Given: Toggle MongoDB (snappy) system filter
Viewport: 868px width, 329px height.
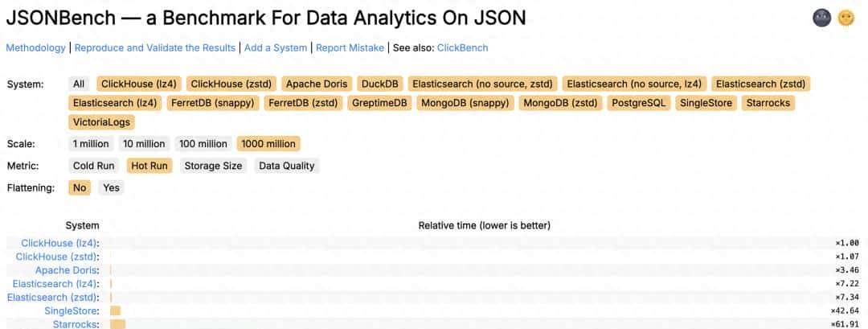Looking at the screenshot, I should point(473,103).
